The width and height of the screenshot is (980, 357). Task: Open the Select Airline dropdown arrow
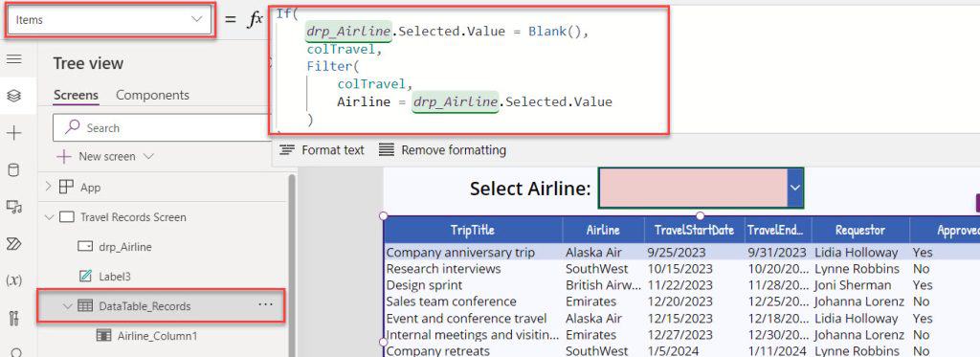click(x=794, y=188)
